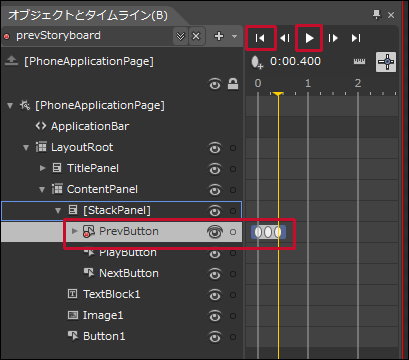Collapse the ContentPanel node
The image size is (409, 360).
pyautogui.click(x=42, y=190)
